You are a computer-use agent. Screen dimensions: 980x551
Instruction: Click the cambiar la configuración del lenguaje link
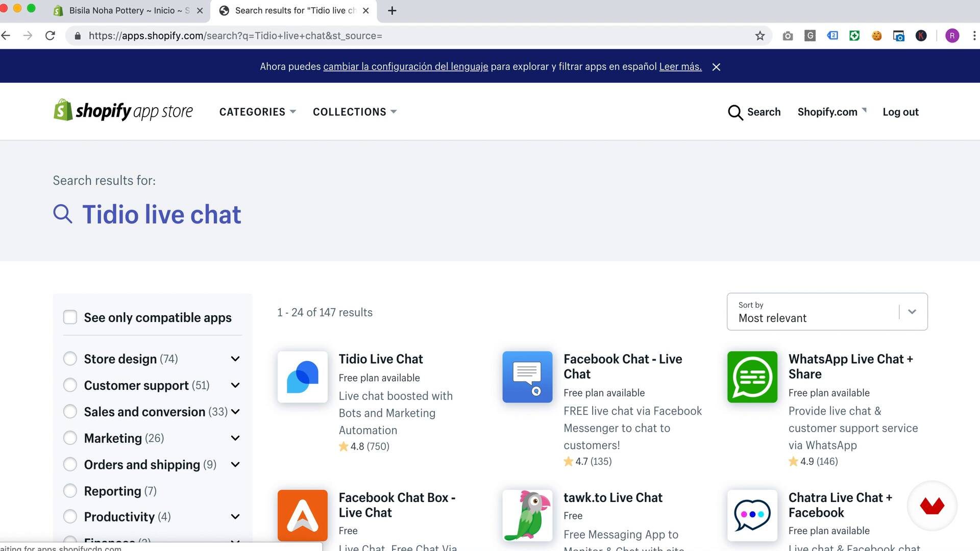click(406, 66)
